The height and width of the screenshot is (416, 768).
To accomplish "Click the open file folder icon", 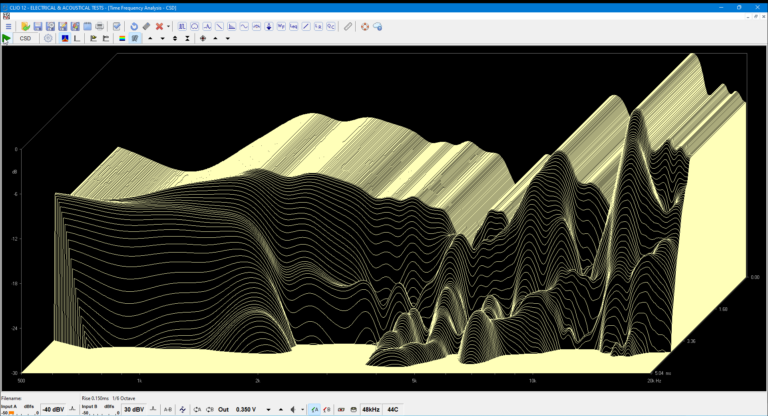I will [x=26, y=26].
